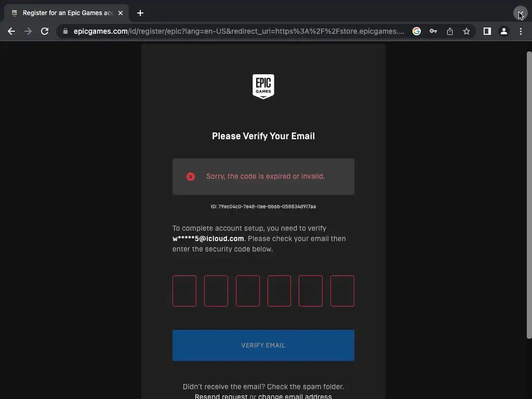
Task: Click the Resend request link
Action: click(221, 396)
